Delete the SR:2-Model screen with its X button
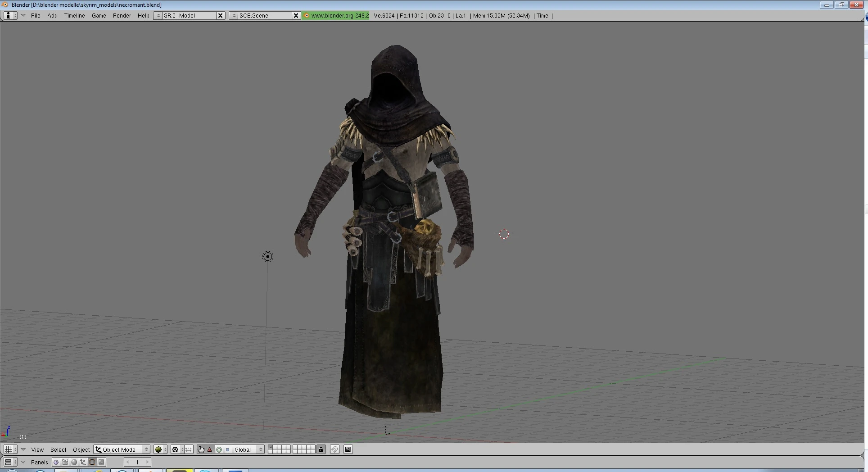The image size is (868, 472). tap(220, 15)
